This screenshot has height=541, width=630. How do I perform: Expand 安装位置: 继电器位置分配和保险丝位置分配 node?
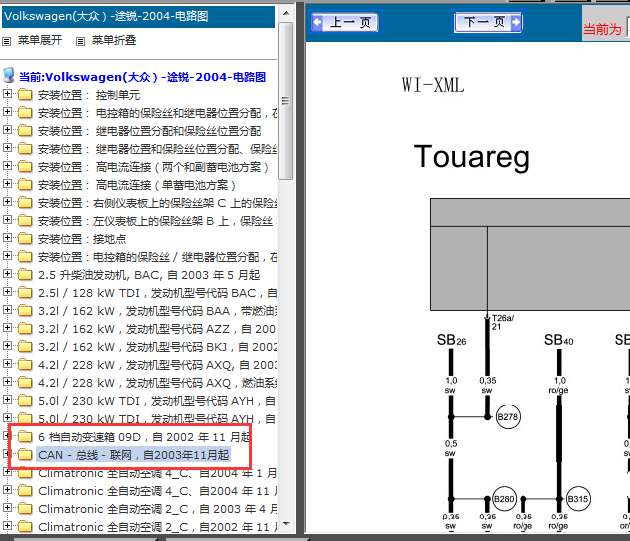pyautogui.click(x=7, y=130)
